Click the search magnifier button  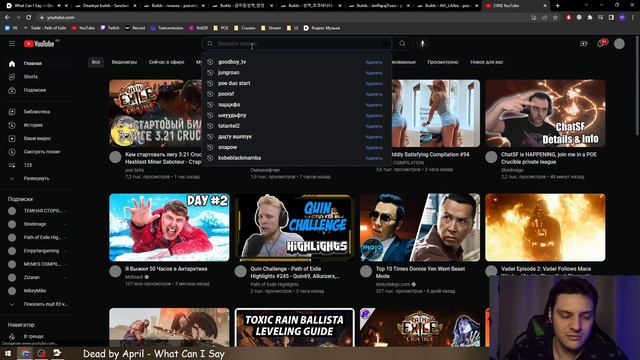coord(402,44)
